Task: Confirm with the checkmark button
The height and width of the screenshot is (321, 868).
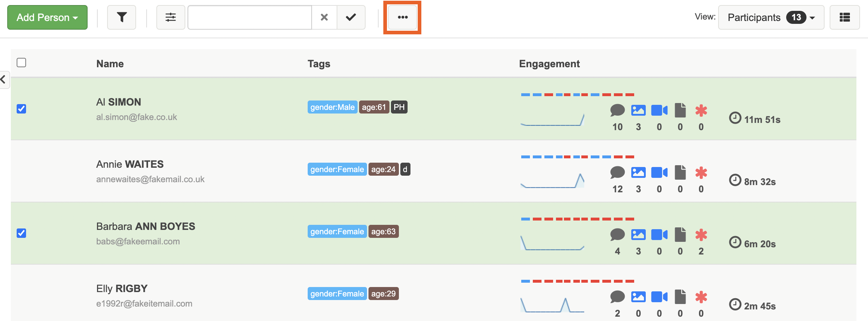Action: coord(351,17)
